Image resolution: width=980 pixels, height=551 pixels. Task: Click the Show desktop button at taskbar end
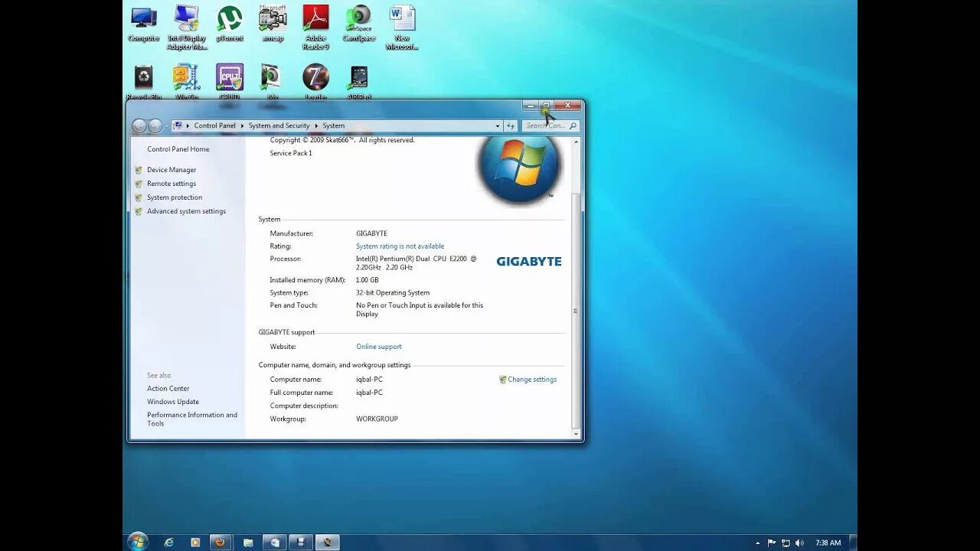click(x=853, y=543)
